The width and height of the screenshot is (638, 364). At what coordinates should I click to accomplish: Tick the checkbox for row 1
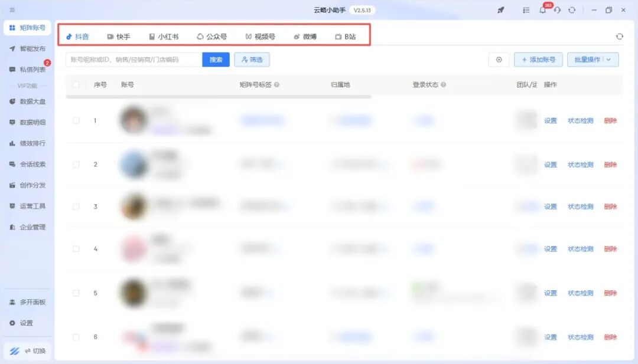coord(76,121)
